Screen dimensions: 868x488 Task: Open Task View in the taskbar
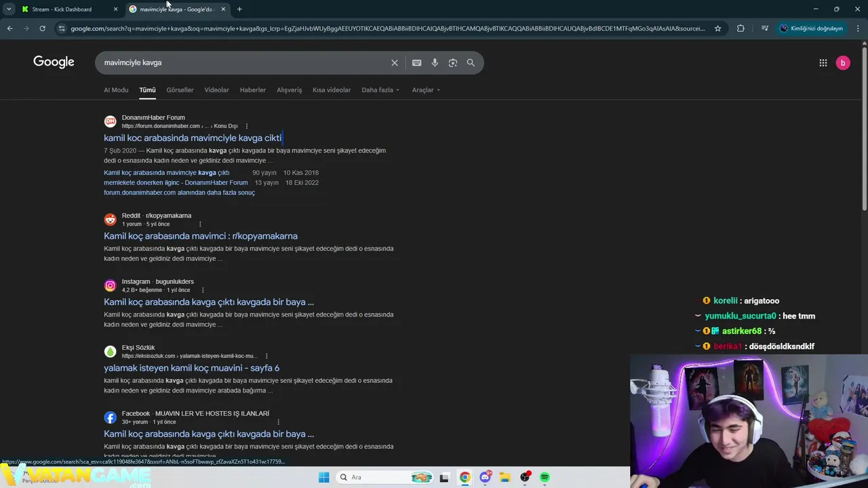click(x=444, y=477)
